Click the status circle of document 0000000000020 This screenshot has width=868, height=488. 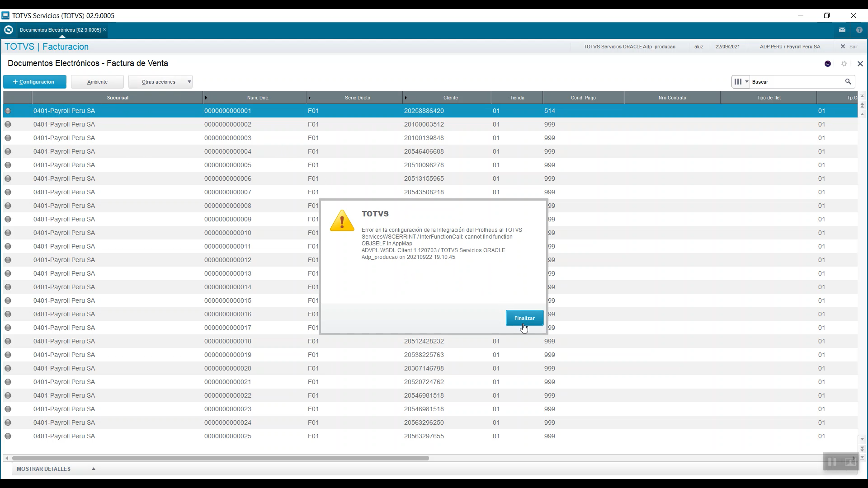tap(8, 368)
